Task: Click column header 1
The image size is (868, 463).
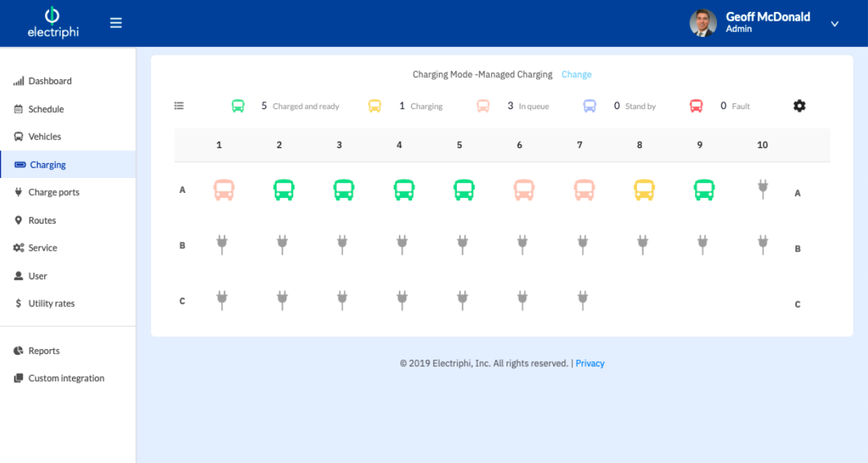Action: coord(219,145)
